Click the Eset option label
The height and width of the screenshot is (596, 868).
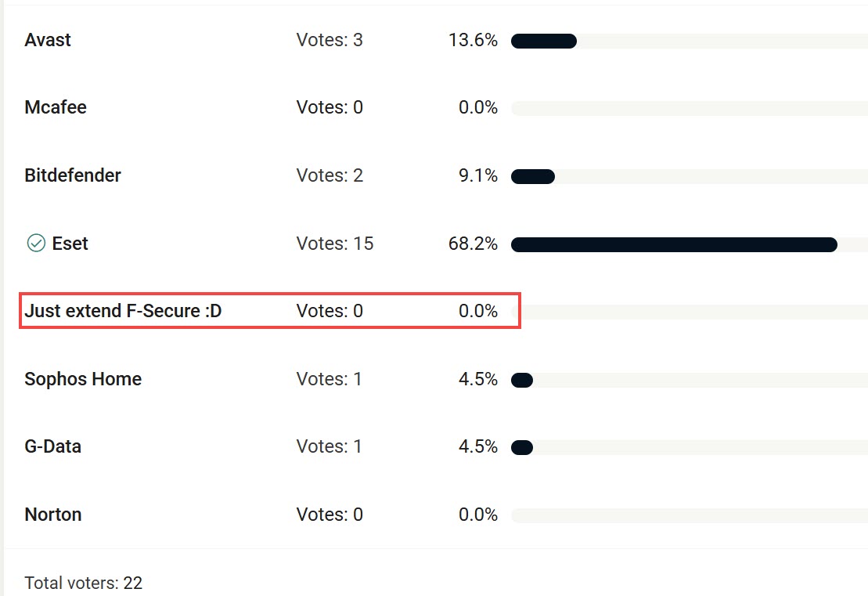pos(70,243)
